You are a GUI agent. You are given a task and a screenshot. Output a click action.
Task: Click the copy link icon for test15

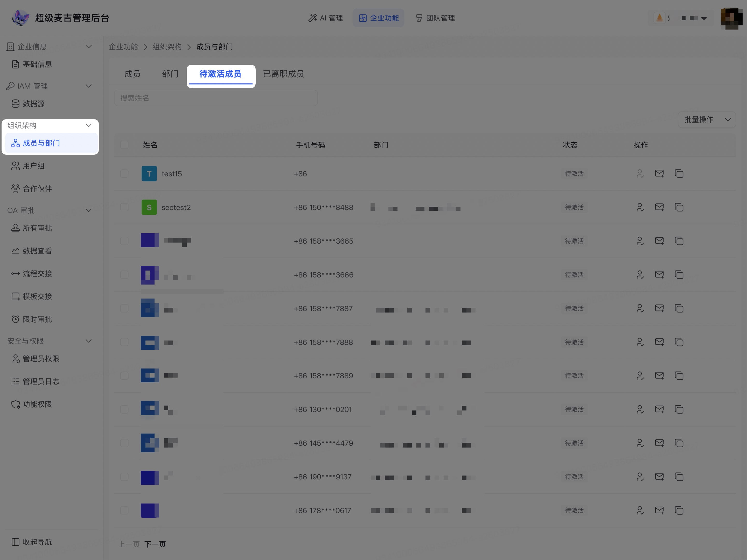tap(679, 174)
